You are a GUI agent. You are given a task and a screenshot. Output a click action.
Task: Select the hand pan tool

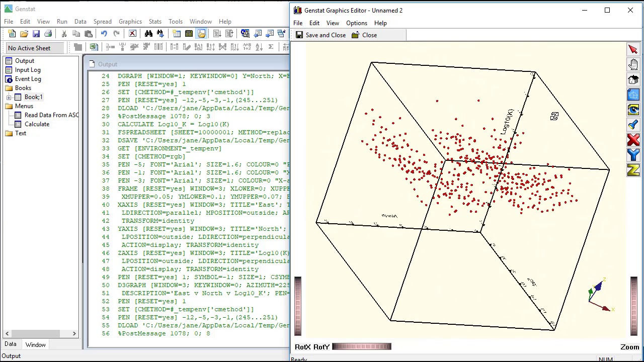click(x=633, y=64)
